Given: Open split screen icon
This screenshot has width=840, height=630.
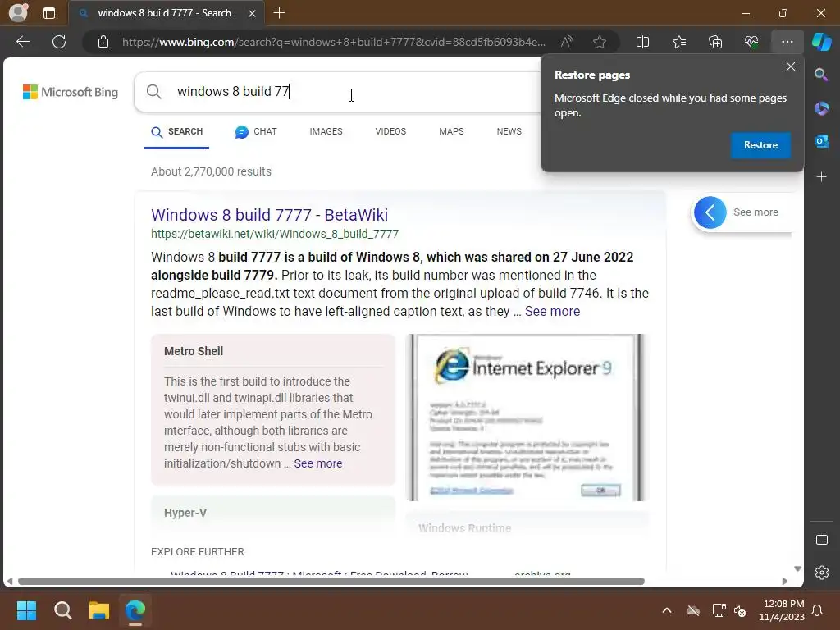Looking at the screenshot, I should tap(642, 42).
